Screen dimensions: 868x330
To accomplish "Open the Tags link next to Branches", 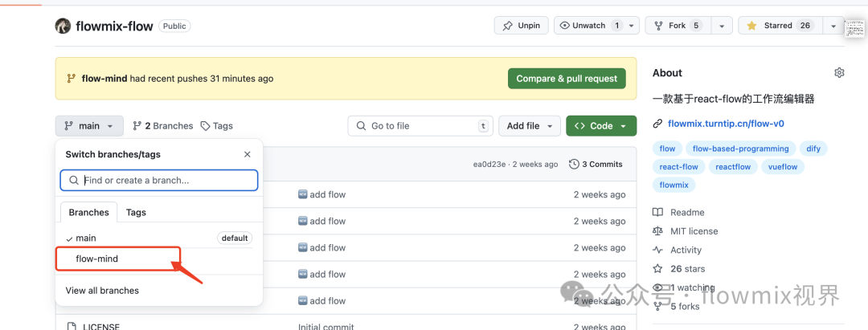I will click(x=216, y=126).
